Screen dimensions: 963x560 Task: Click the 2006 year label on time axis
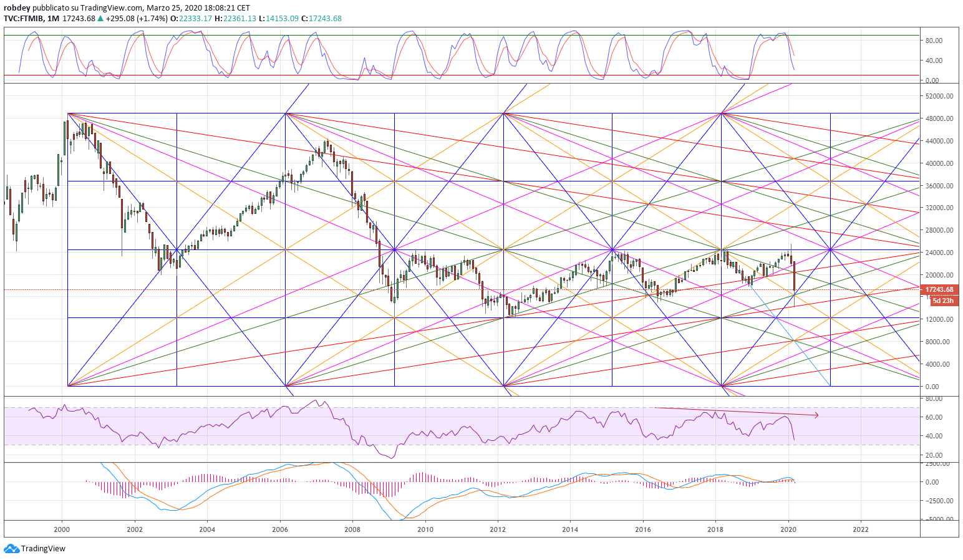pos(280,529)
